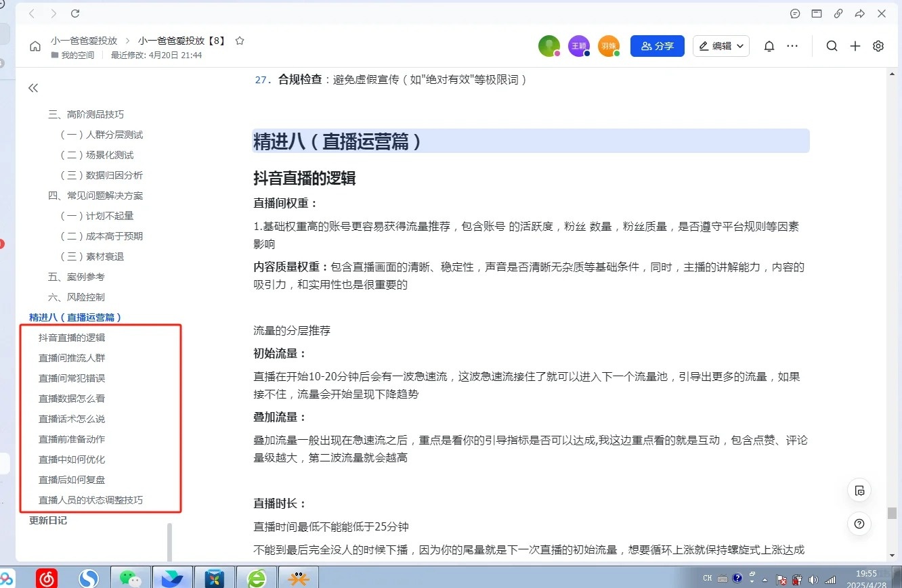Open WeChat from the taskbar
This screenshot has height=588, width=902.
(130, 579)
